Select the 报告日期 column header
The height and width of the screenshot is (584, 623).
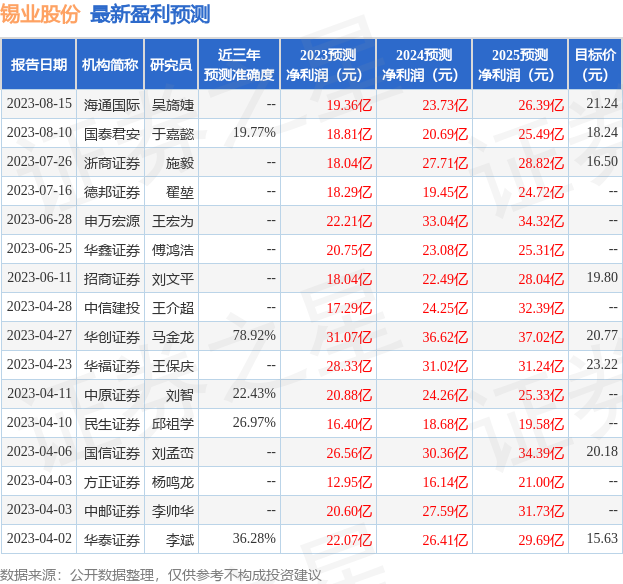[x=39, y=64]
